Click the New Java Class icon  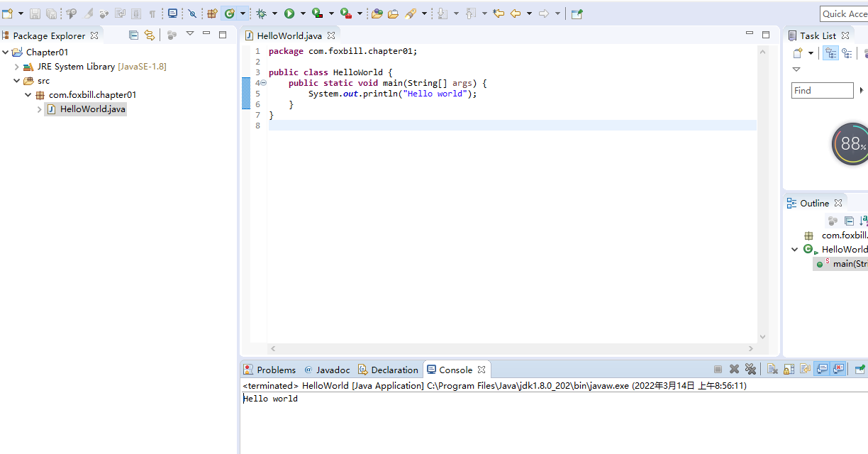(229, 13)
